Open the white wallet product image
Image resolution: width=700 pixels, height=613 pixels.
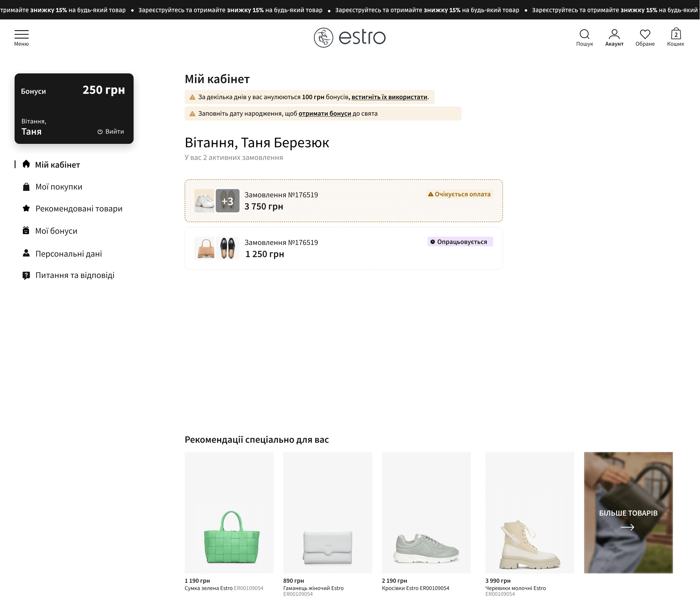(x=327, y=513)
